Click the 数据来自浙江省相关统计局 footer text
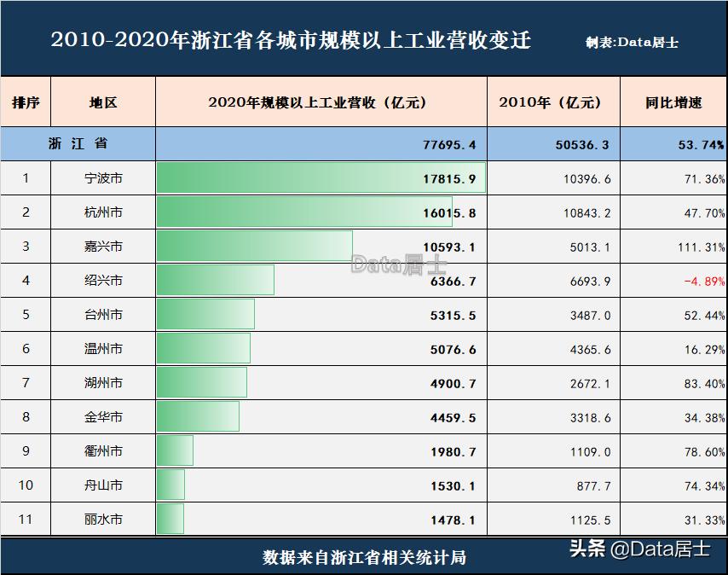Screen dimensions: 728x575 pos(364,558)
